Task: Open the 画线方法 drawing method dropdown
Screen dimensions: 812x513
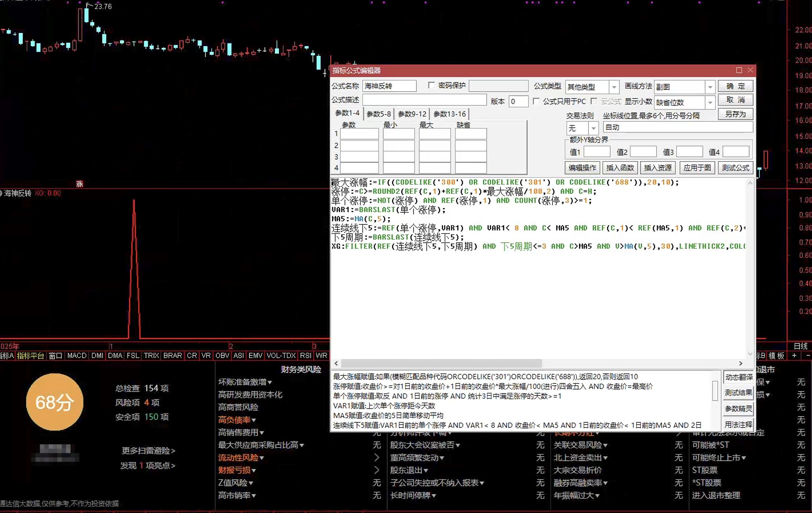Action: 710,87
